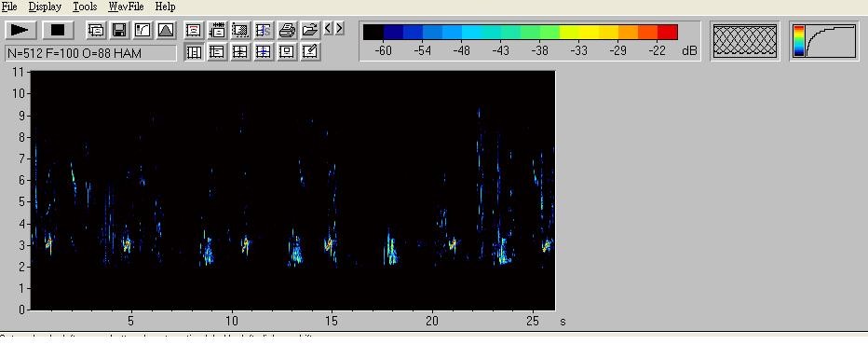Image resolution: width=868 pixels, height=358 pixels.
Task: Click the bell-curve window function icon
Action: point(166,30)
